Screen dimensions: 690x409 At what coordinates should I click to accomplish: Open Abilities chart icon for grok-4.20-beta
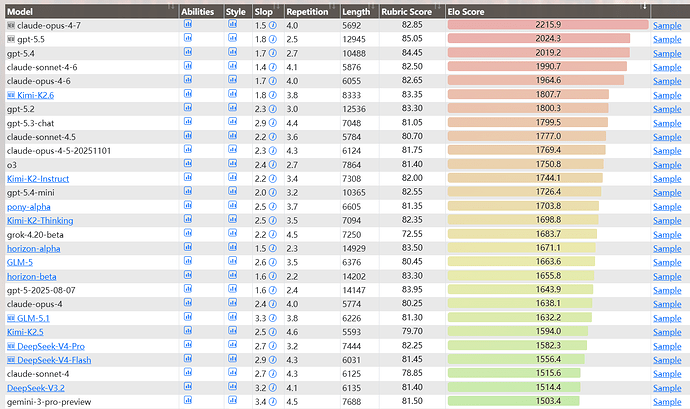[x=188, y=233]
